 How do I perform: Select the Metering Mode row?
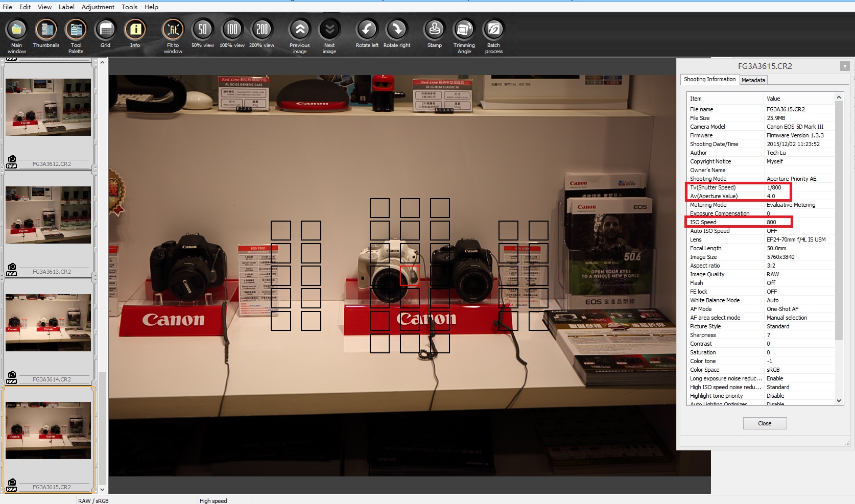[761, 205]
